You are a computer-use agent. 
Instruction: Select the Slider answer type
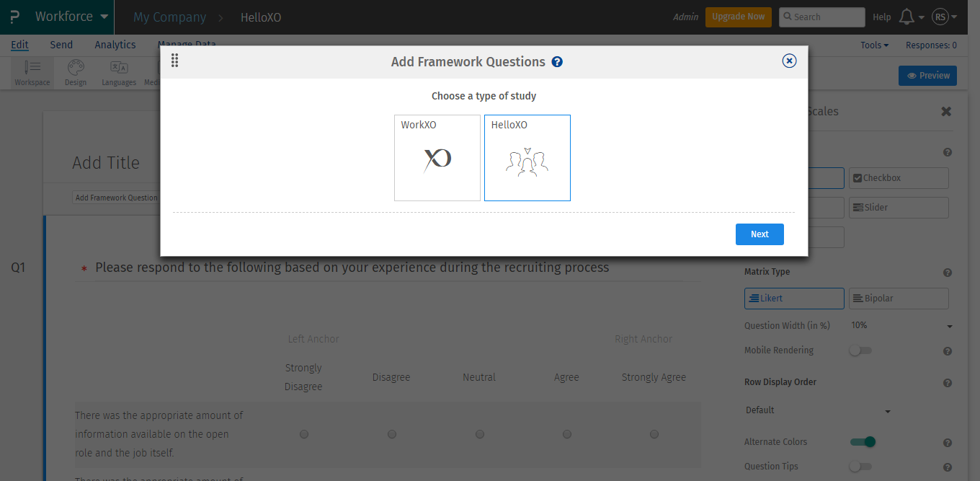pyautogui.click(x=899, y=208)
